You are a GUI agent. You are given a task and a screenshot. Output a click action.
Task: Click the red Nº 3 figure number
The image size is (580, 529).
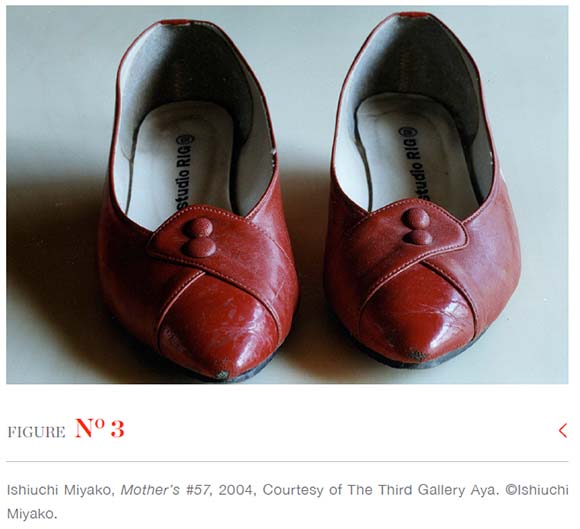click(100, 428)
